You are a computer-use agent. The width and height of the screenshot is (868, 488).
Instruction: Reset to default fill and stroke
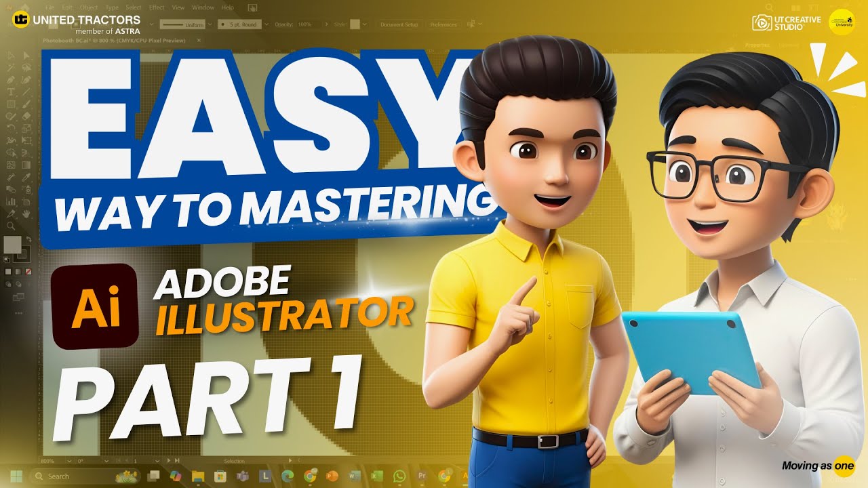pos(6,259)
